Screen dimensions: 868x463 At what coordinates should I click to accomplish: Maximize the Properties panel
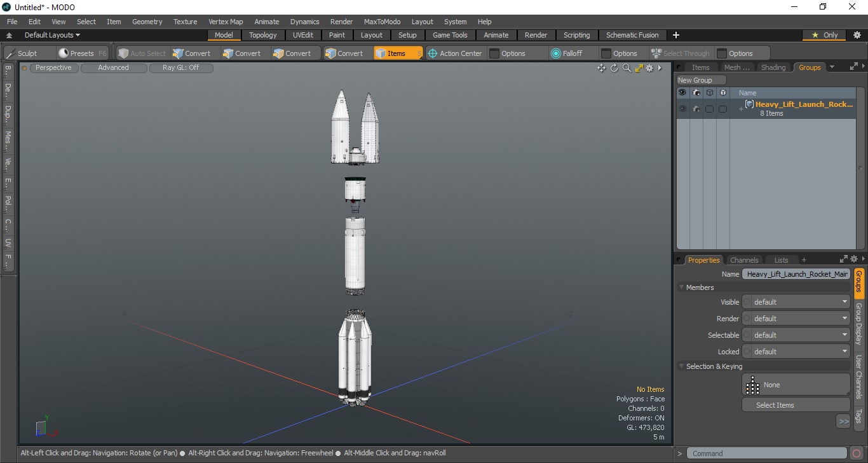click(844, 259)
